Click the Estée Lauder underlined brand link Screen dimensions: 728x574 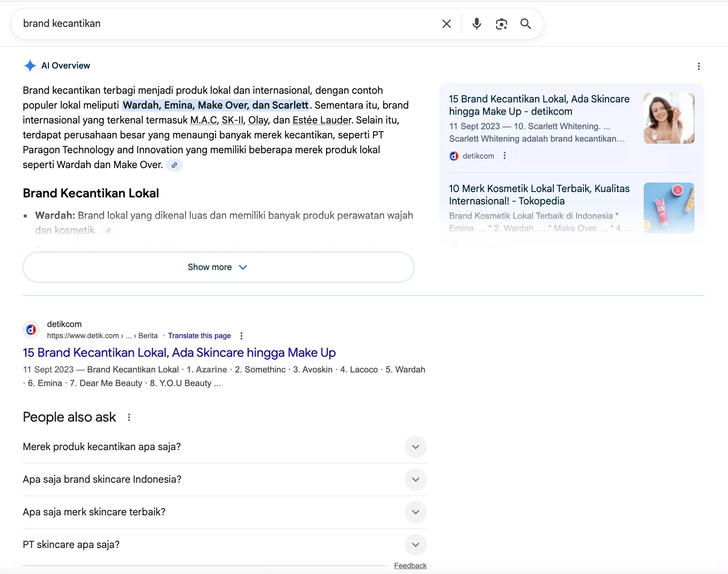(x=322, y=120)
